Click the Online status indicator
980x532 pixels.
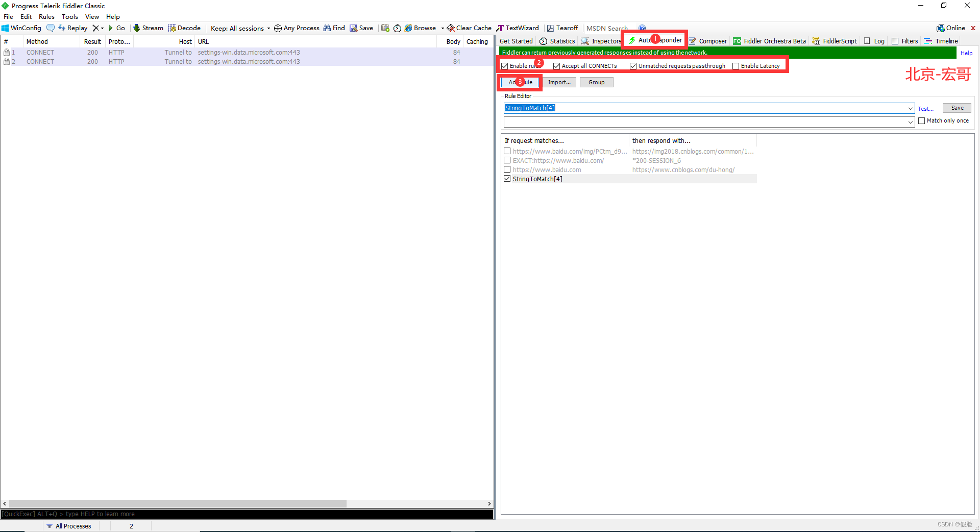point(951,28)
